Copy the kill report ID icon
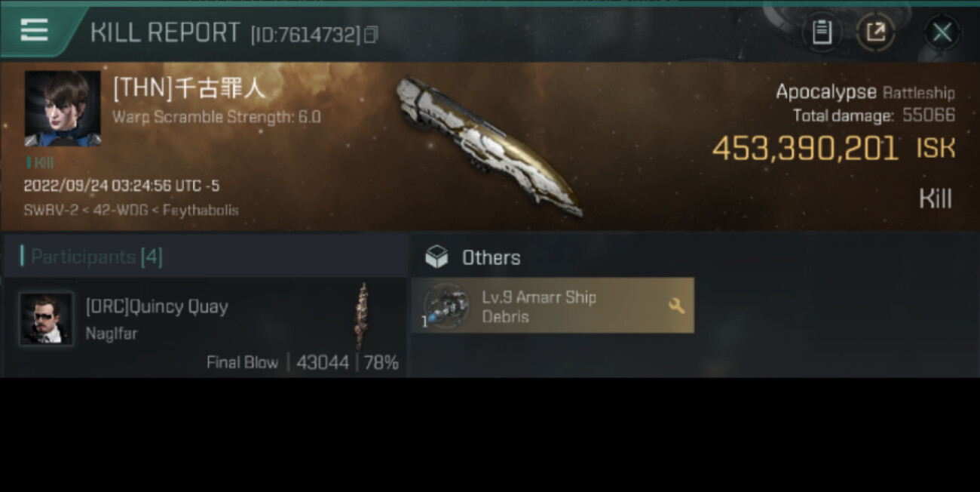This screenshot has width=980, height=492. pos(370,35)
